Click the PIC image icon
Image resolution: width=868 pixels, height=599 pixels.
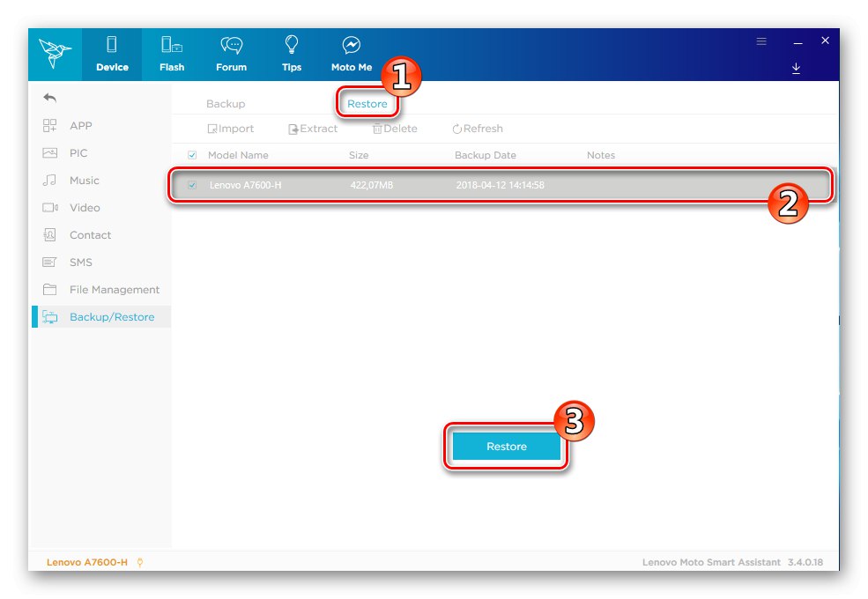click(x=50, y=152)
